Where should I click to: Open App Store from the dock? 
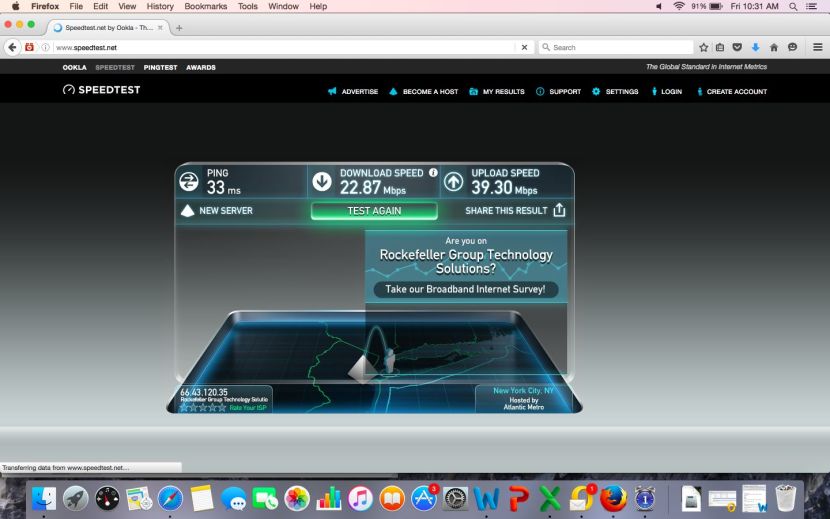click(424, 498)
